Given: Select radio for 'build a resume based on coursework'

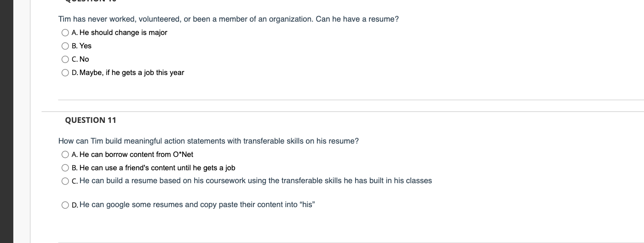Looking at the screenshot, I should pos(65,181).
